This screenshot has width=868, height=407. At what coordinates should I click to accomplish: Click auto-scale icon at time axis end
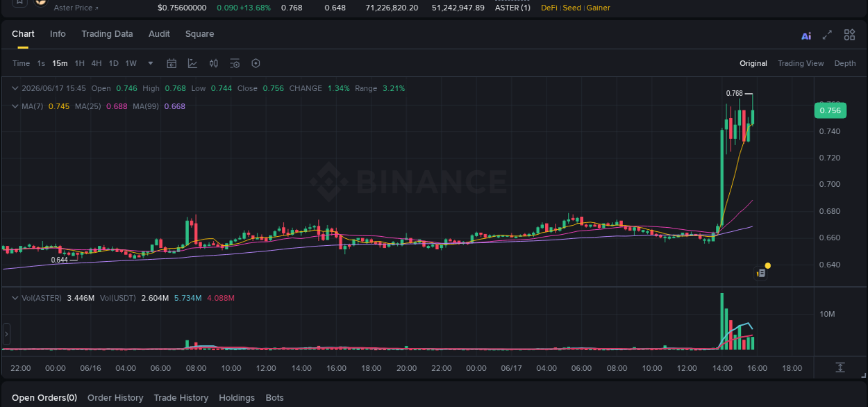coord(840,367)
